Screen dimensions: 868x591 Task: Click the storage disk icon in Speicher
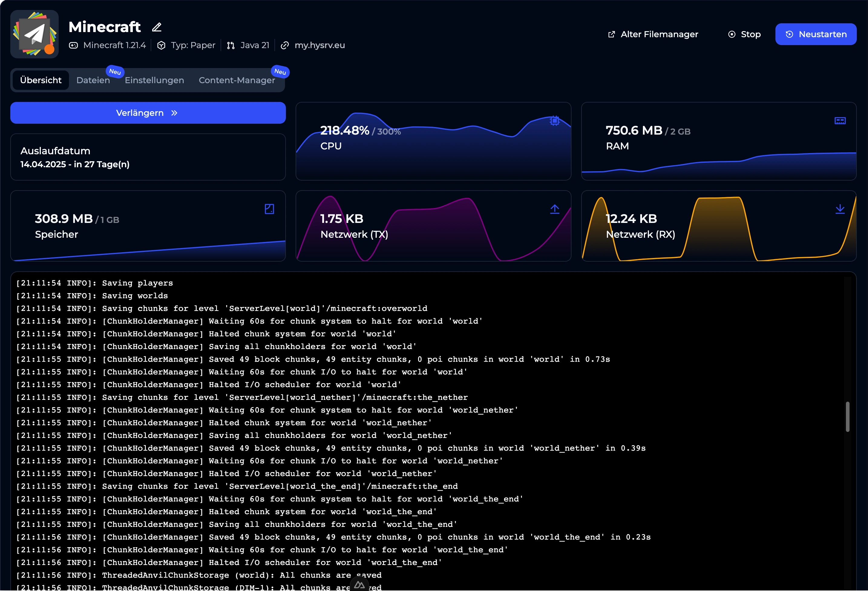[x=269, y=209]
